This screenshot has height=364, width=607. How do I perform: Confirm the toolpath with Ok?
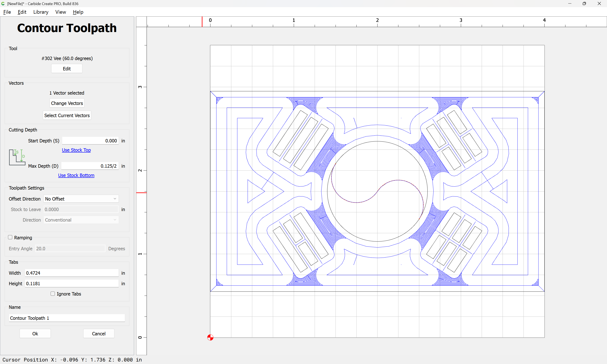35,334
